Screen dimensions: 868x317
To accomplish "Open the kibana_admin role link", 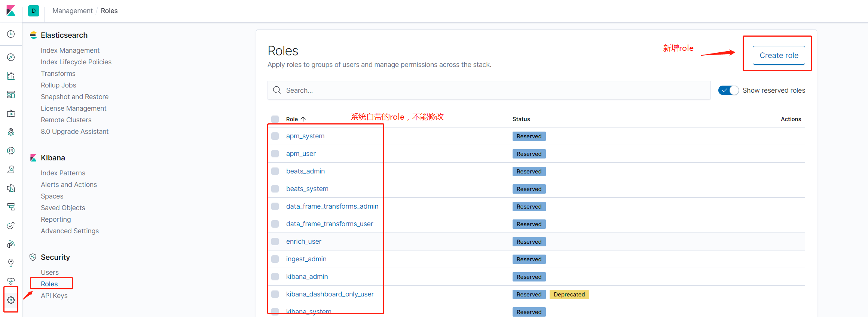I will pyautogui.click(x=307, y=277).
